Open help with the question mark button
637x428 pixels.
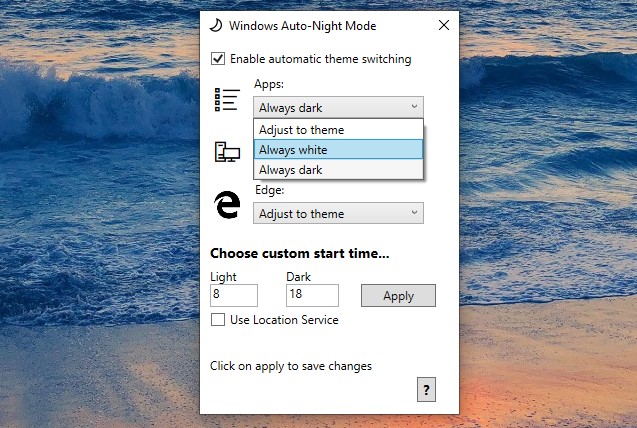[426, 390]
